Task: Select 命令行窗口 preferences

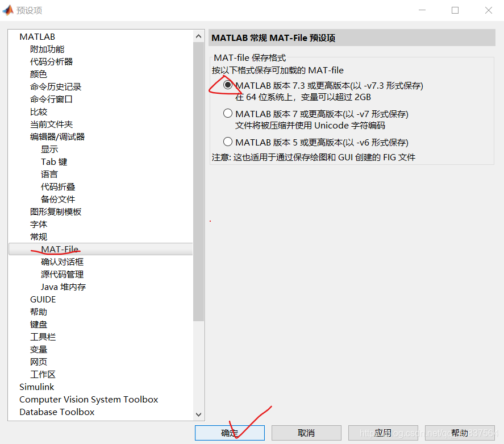Action: (52, 99)
